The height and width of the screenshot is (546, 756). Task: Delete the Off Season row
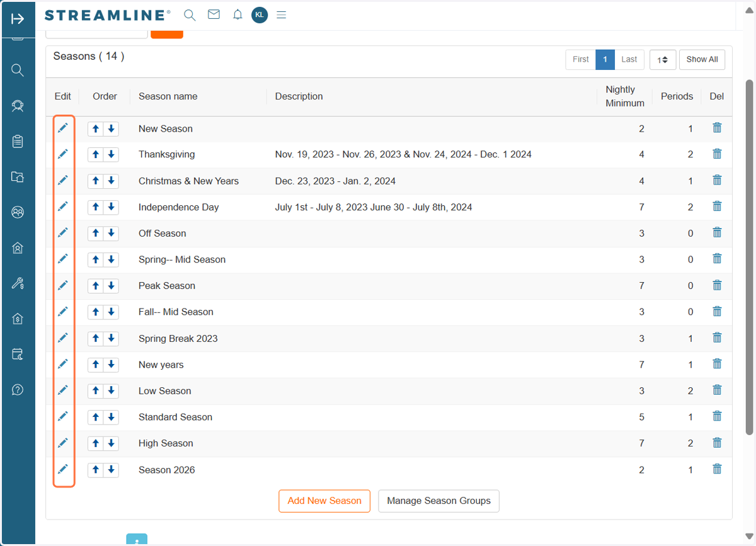pos(717,233)
